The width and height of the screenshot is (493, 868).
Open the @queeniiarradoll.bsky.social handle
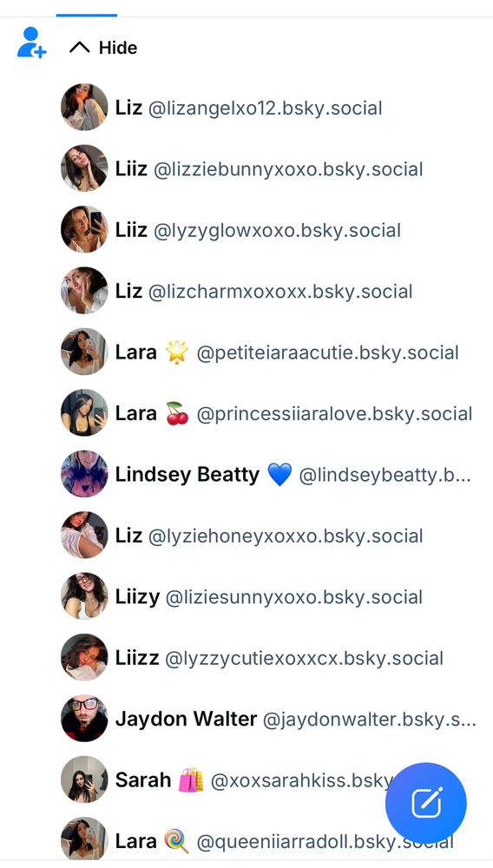(325, 841)
